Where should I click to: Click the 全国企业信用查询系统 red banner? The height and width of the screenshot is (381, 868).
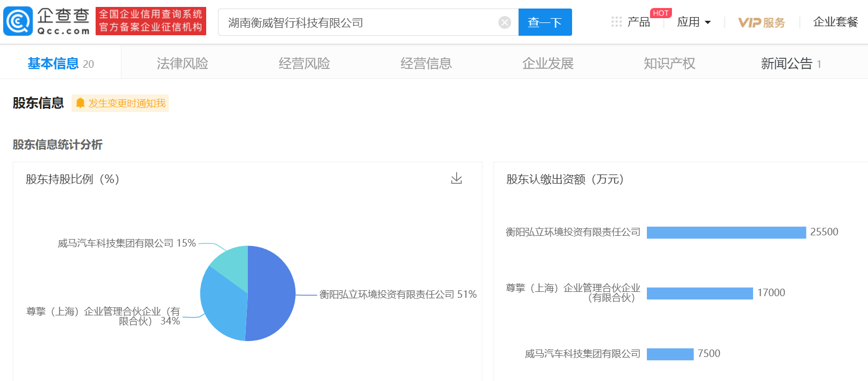click(151, 21)
